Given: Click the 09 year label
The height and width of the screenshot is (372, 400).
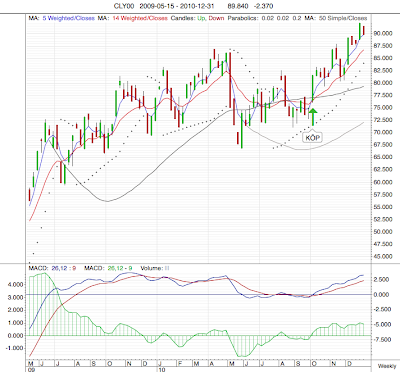Looking at the screenshot, I should point(30,369).
